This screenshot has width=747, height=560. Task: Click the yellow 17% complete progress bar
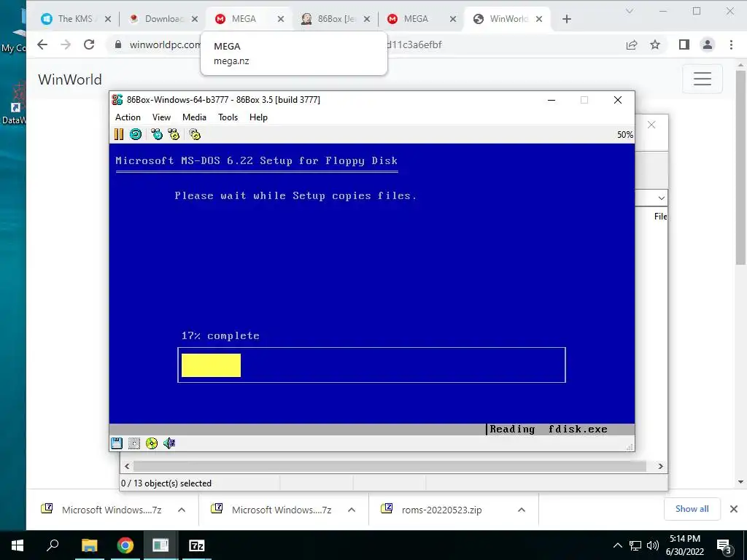(211, 365)
